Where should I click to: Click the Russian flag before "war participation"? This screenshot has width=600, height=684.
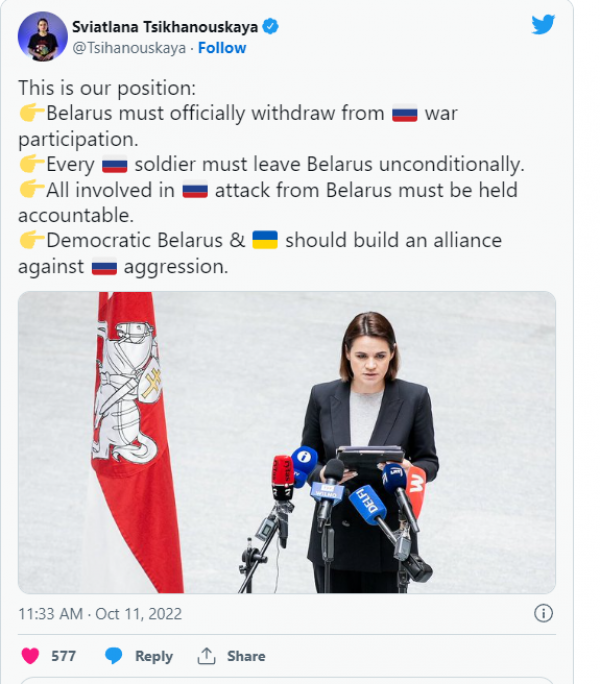[x=404, y=114]
